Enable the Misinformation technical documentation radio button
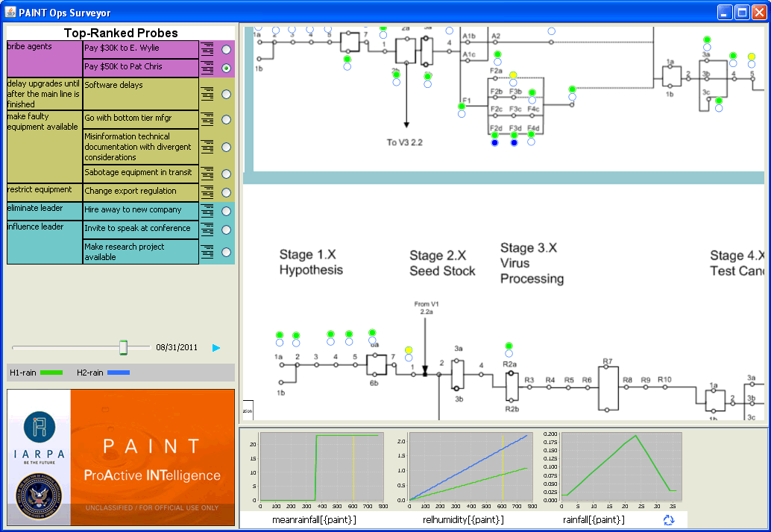Image resolution: width=771 pixels, height=532 pixels. point(226,147)
